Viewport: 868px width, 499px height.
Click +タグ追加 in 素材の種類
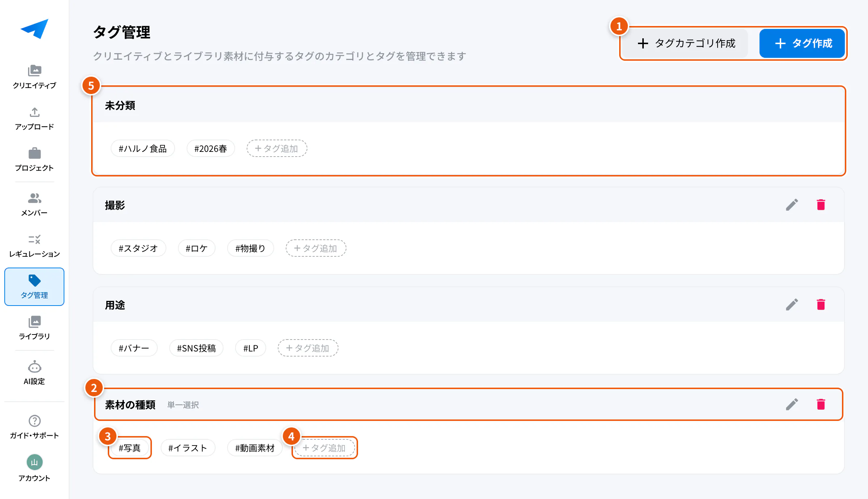325,448
